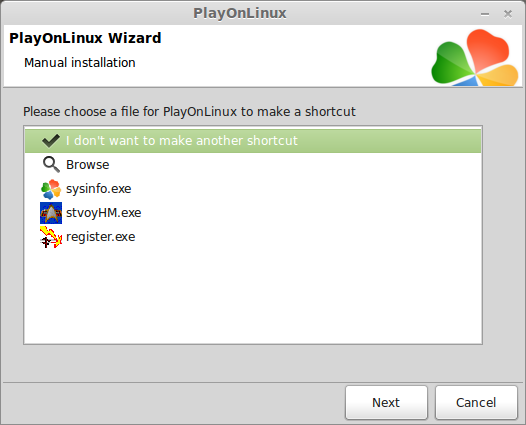Click the Cancel button
Viewport: 526px width, 425px height.
tap(476, 403)
